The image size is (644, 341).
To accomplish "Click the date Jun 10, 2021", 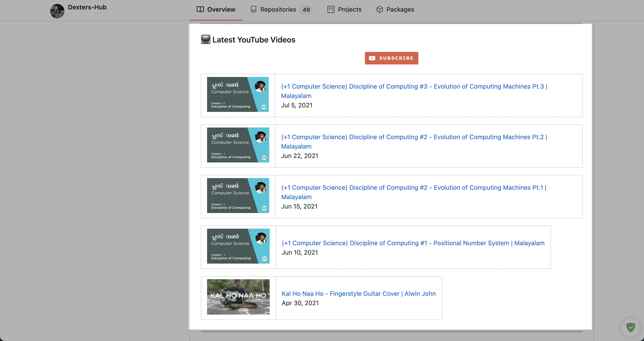I will 300,252.
